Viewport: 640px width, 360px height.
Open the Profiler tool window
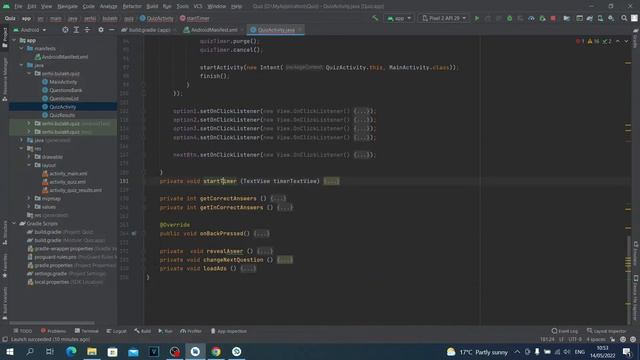pos(191,331)
